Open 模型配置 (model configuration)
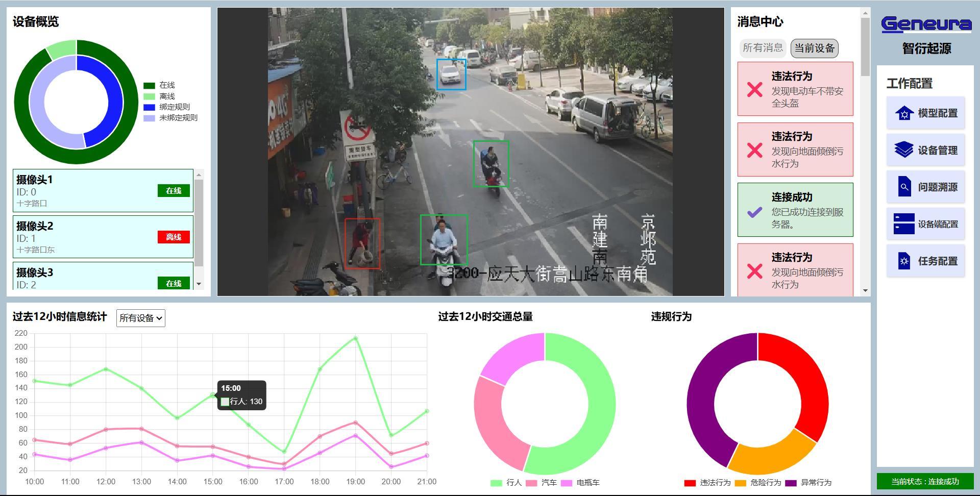The image size is (980, 496). click(925, 113)
